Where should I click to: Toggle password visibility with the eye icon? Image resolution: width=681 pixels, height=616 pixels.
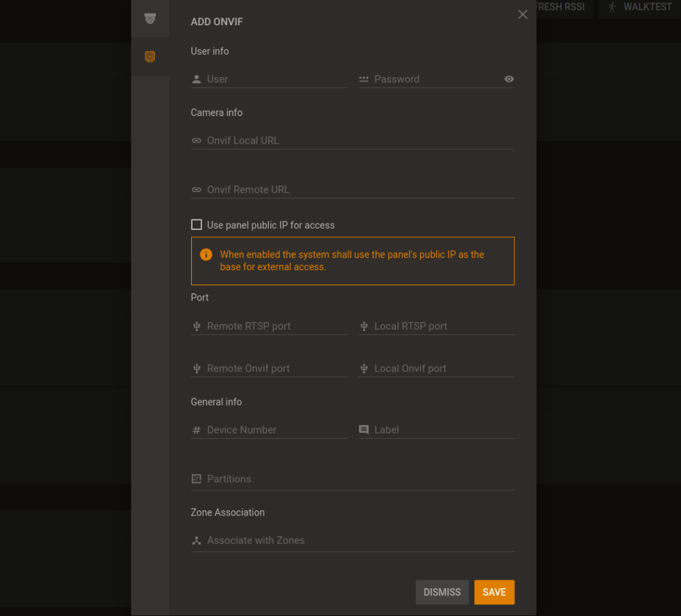(x=509, y=78)
